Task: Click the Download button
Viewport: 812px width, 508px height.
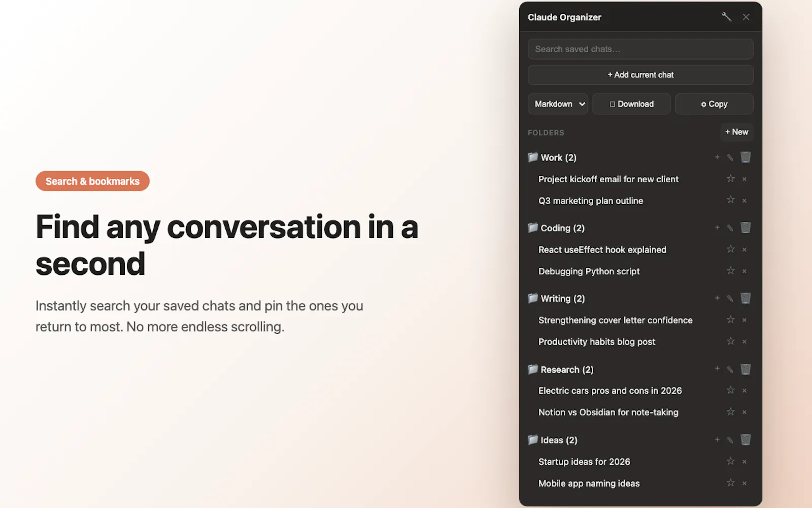Action: [631, 104]
